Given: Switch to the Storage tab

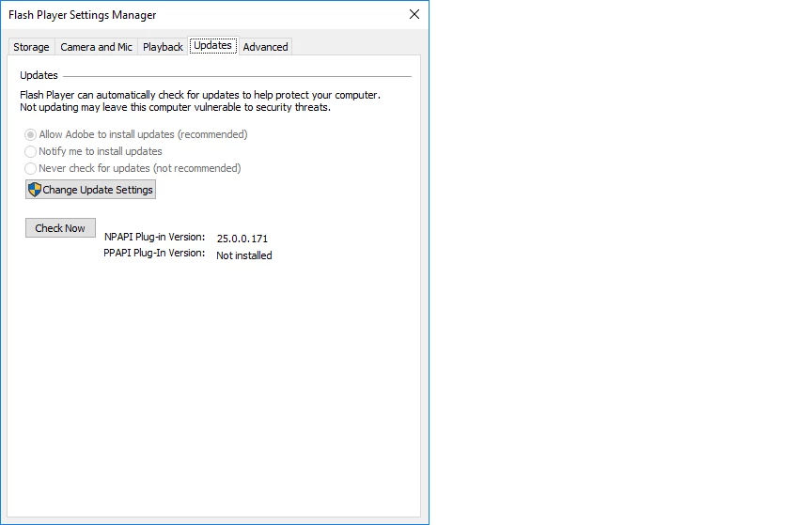Looking at the screenshot, I should 31,47.
